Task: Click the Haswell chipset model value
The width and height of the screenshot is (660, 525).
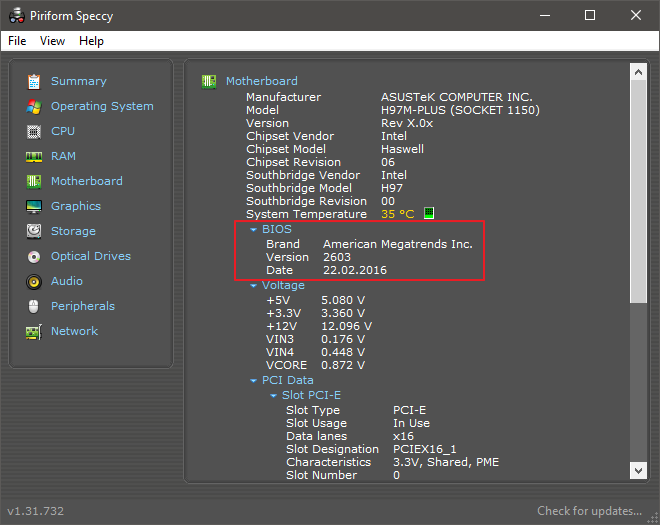Action: coord(402,149)
